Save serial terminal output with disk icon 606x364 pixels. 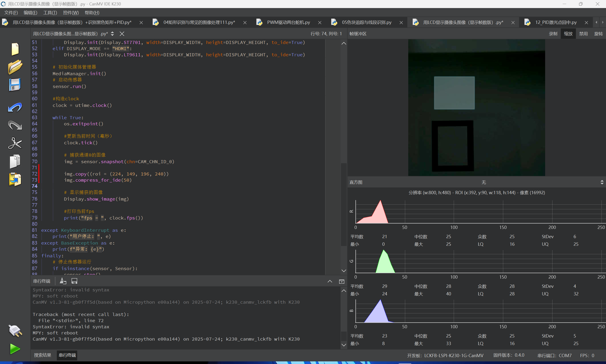pos(74,281)
